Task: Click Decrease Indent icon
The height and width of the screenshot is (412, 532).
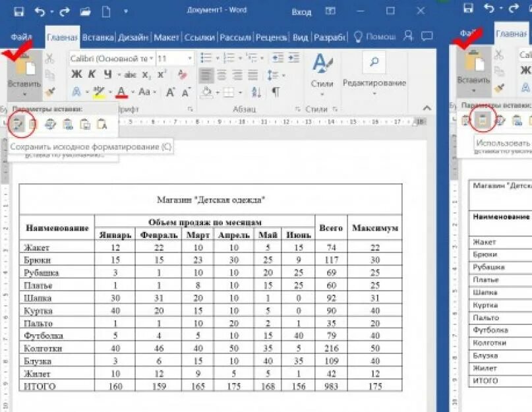Action: coord(278,58)
